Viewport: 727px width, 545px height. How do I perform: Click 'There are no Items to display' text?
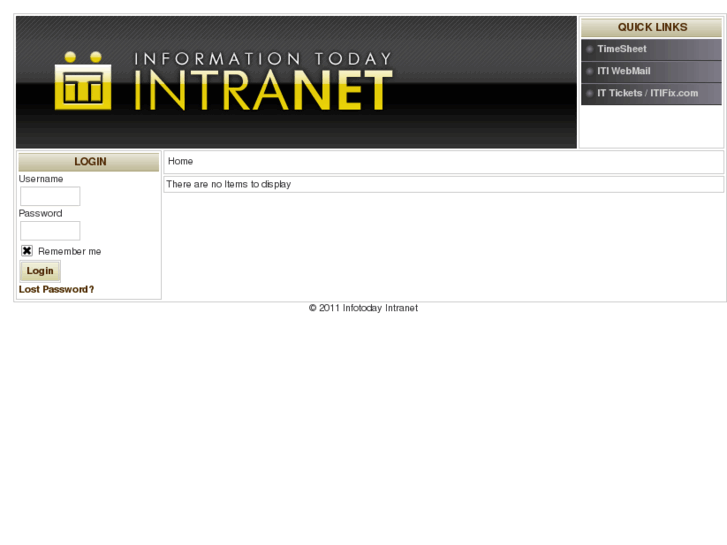[229, 184]
